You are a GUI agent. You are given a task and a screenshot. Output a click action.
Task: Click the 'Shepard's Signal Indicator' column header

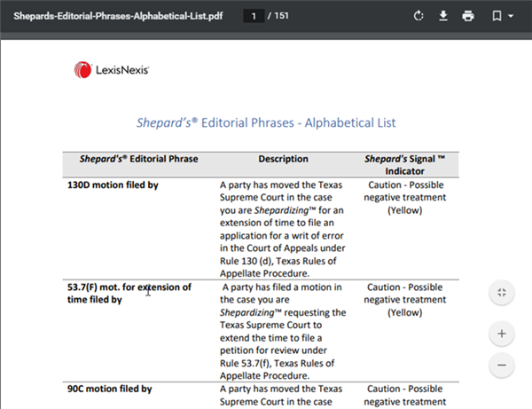(x=405, y=165)
